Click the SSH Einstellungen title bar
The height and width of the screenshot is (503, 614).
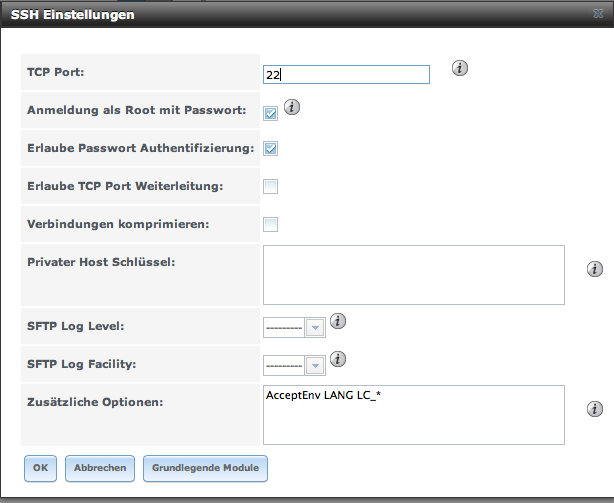(x=300, y=15)
